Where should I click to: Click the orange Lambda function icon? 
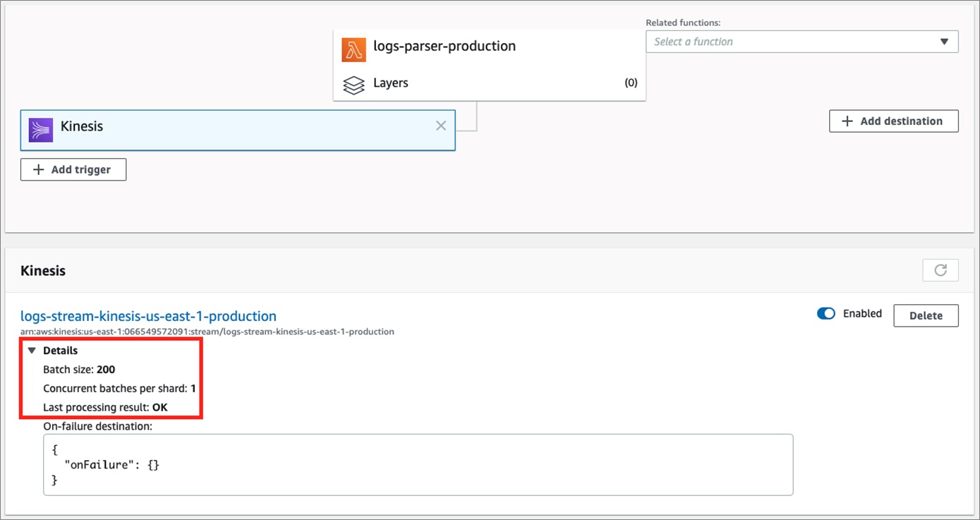point(353,49)
